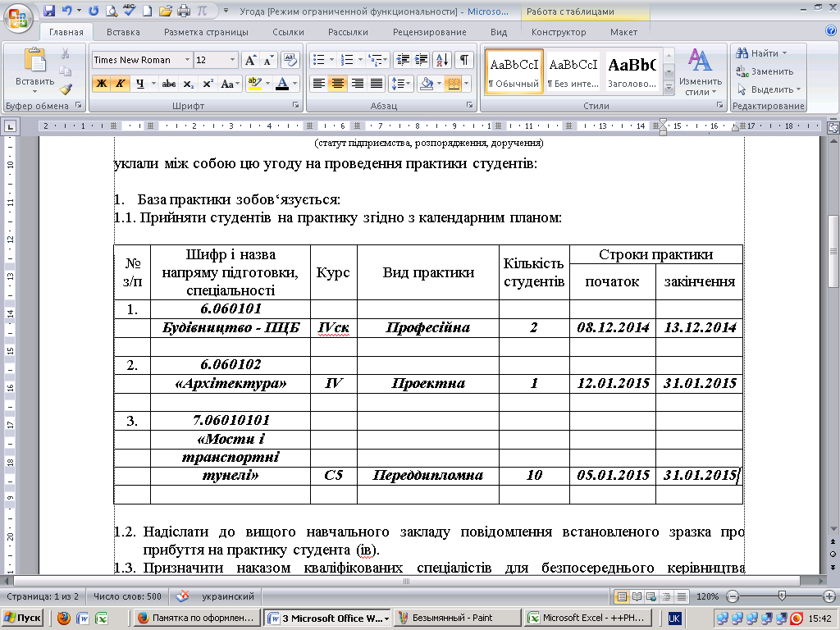Image resolution: width=840 pixels, height=630 pixels.
Task: Open Times New Roman font dropdown
Action: point(187,60)
